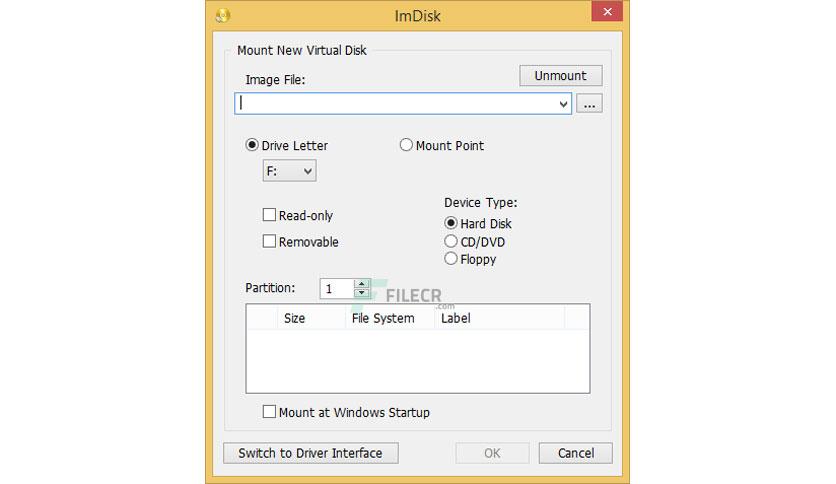
Task: Open the F: drive letter dropdown
Action: 290,171
